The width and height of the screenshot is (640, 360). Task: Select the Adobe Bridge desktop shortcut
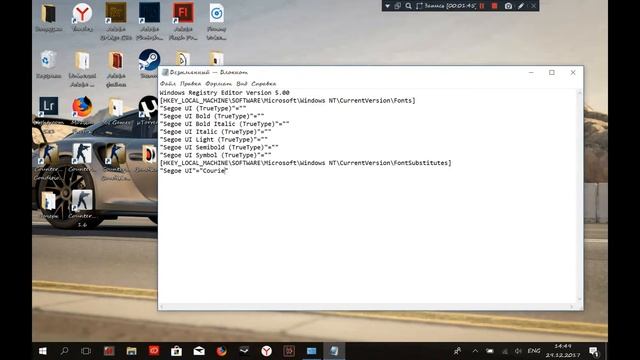(x=116, y=21)
